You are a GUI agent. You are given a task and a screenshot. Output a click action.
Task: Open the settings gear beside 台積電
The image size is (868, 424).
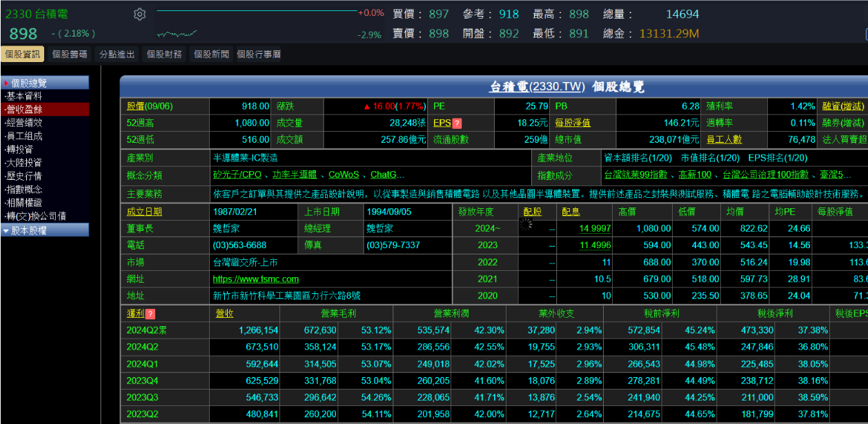click(x=140, y=14)
